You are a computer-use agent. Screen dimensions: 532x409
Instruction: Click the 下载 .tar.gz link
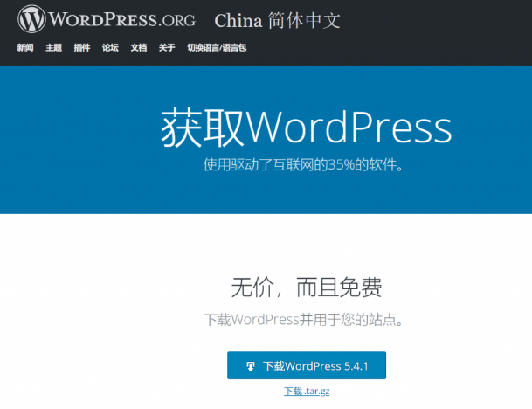click(306, 392)
